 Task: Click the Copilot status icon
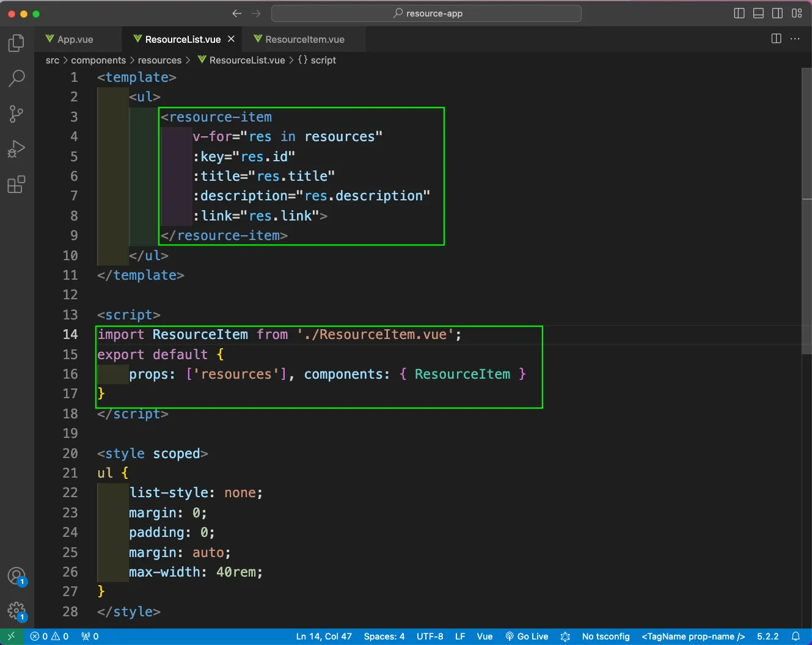565,636
